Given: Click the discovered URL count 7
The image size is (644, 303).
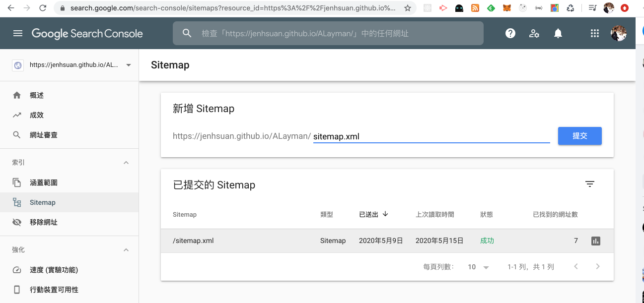Looking at the screenshot, I should (576, 241).
